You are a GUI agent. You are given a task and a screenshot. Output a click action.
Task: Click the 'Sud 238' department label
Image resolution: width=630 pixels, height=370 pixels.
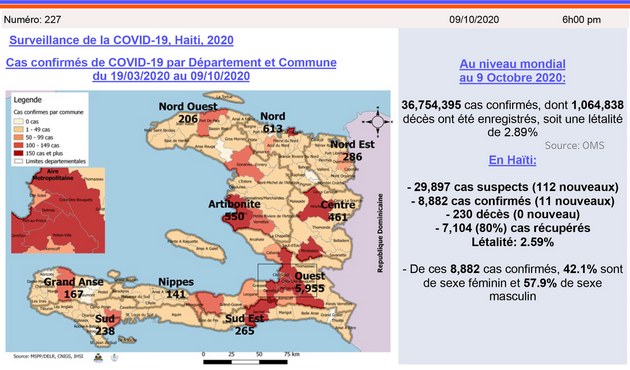(105, 325)
